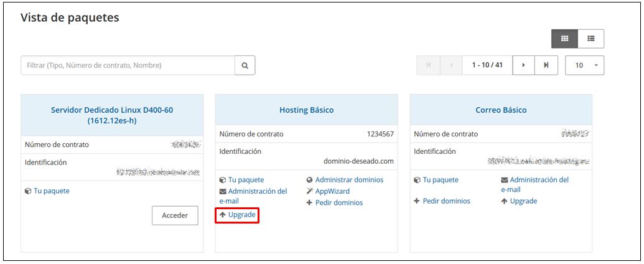The height and width of the screenshot is (264, 644).
Task: Click the cube icon beside Tu paquete, Servidor Dedicado
Action: coord(28,191)
